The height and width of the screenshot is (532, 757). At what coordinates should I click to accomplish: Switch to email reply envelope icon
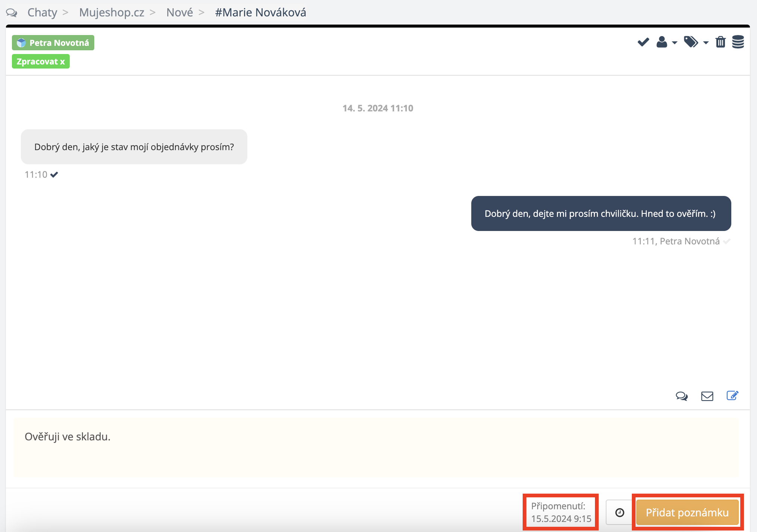707,396
